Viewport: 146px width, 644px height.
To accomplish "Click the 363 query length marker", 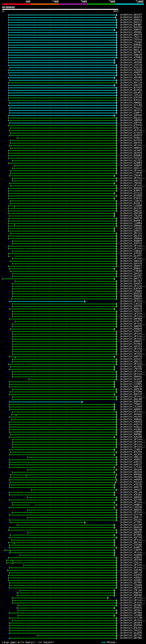I will (115, 11).
